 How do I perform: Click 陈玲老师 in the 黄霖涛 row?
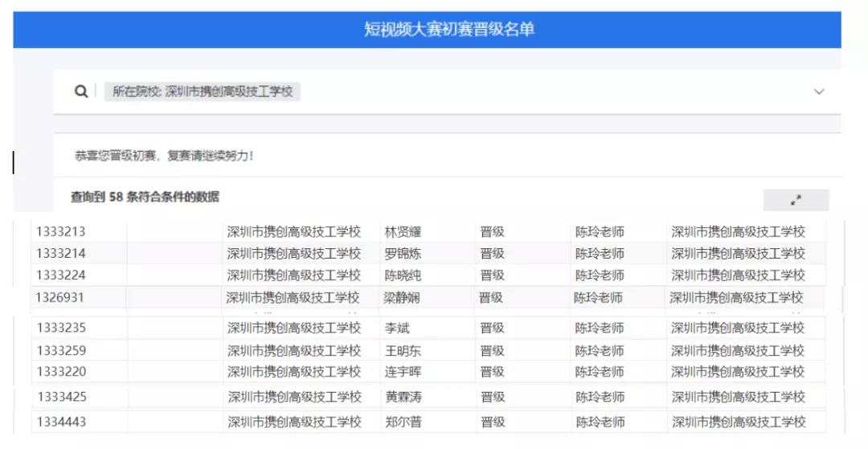(x=600, y=397)
